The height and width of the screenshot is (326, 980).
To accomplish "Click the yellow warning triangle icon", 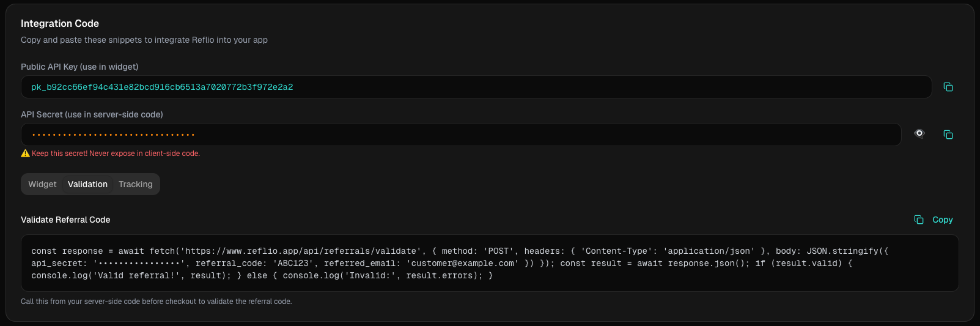I will coord(25,154).
